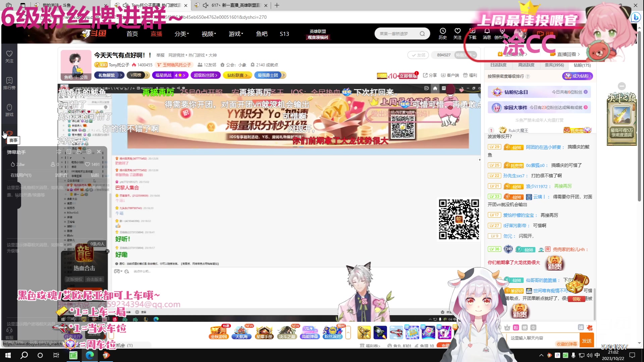Send the red airplane gift

(x=396, y=332)
